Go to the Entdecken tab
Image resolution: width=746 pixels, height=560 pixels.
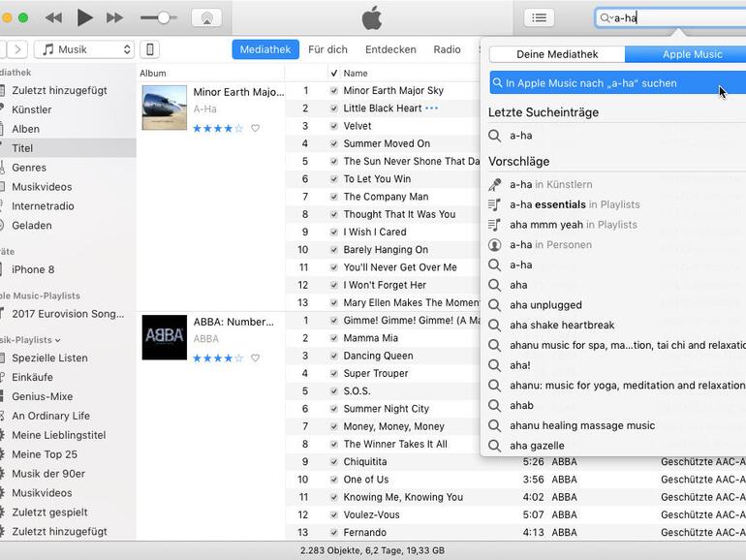pyautogui.click(x=390, y=49)
